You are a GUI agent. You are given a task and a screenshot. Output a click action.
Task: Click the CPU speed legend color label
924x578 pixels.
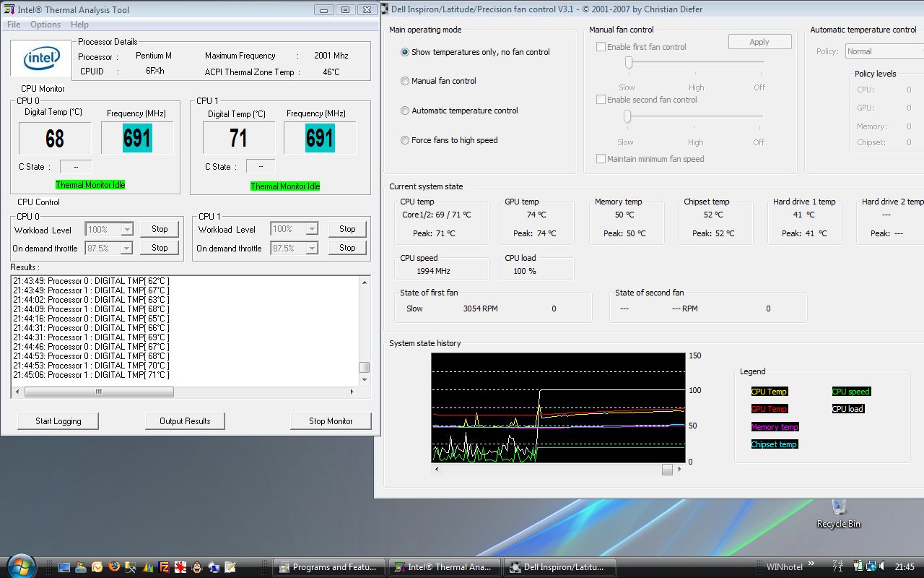pos(851,392)
